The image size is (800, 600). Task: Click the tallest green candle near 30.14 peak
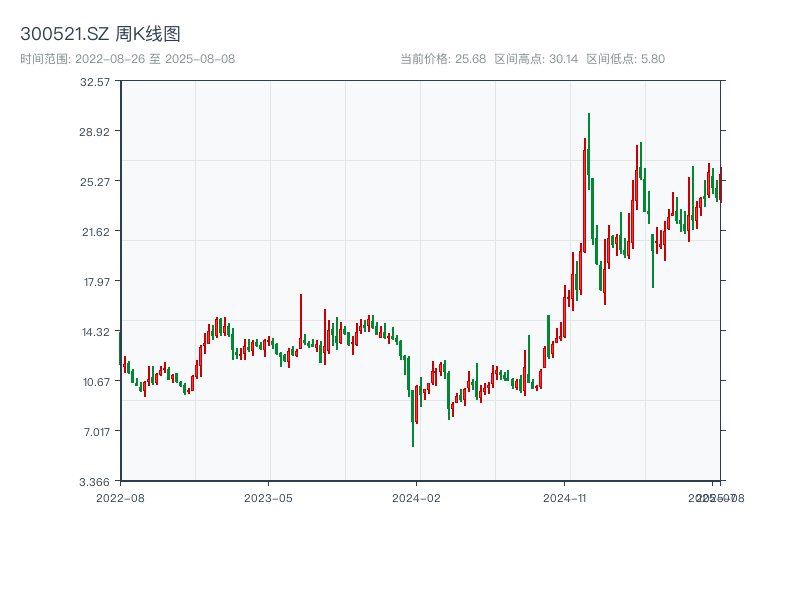coord(589,152)
